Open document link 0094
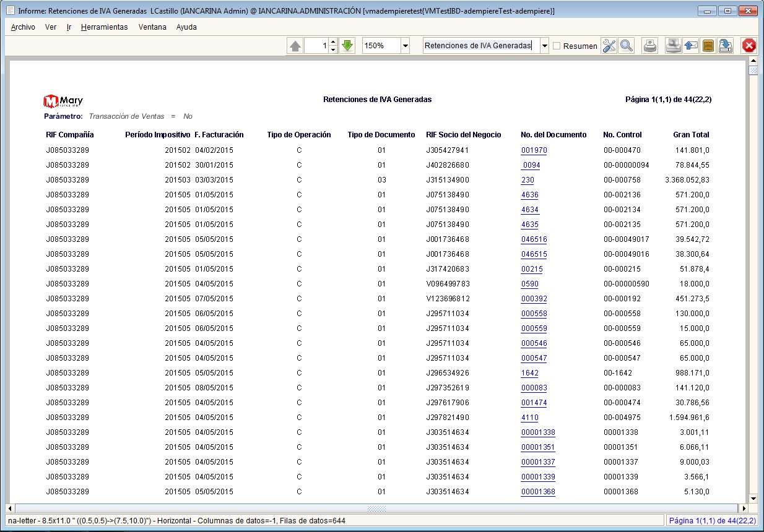The width and height of the screenshot is (764, 532). (x=531, y=165)
